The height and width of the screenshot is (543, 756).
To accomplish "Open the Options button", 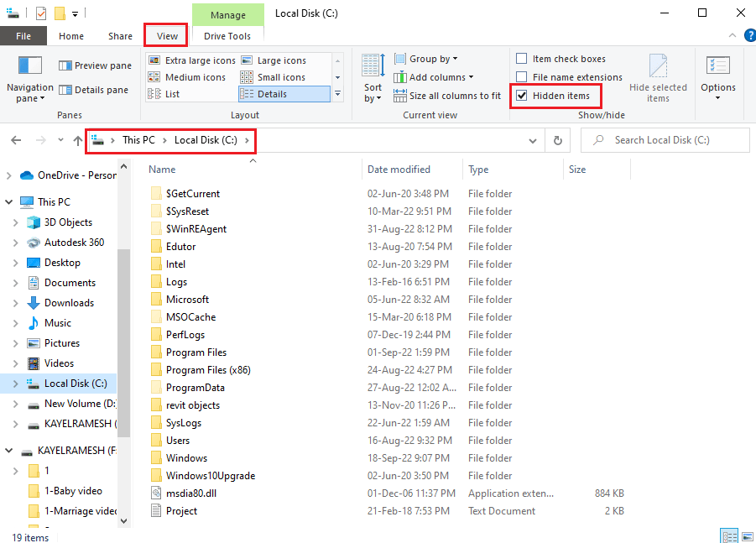I will click(x=718, y=79).
